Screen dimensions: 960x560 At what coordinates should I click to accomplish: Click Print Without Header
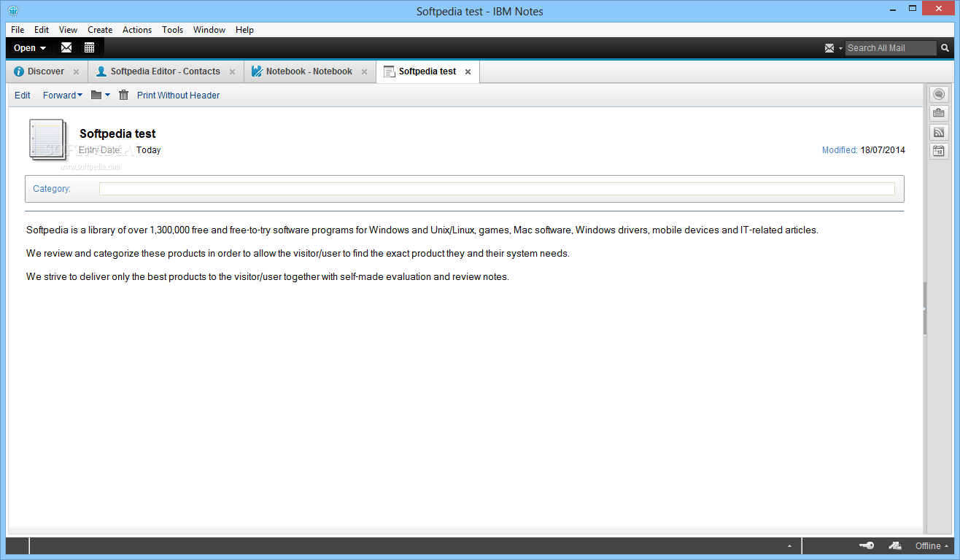tap(178, 95)
